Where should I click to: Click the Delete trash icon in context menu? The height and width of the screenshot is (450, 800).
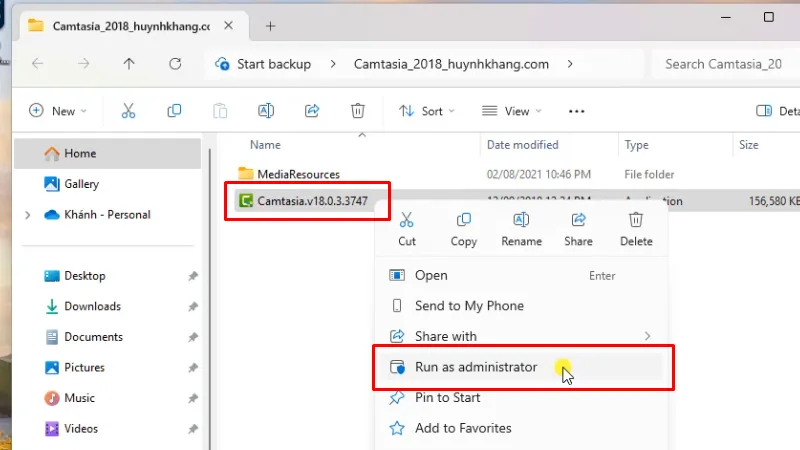pos(636,221)
